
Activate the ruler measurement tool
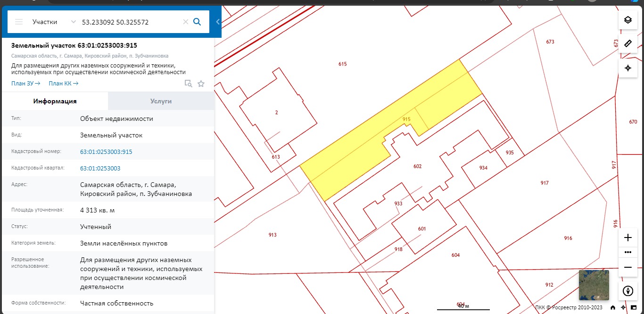click(627, 43)
